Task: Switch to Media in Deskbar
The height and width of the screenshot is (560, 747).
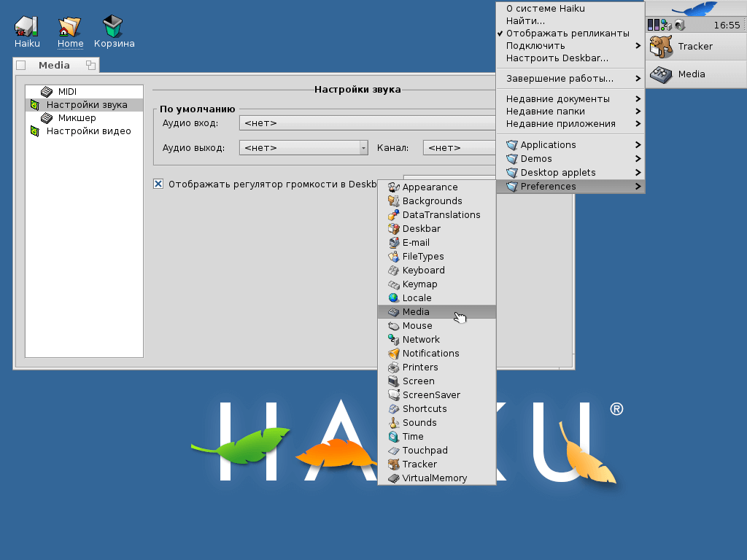Action: click(696, 74)
